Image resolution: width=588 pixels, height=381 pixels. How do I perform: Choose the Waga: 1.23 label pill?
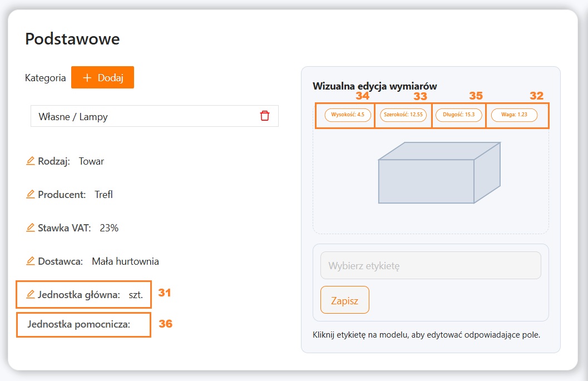click(x=514, y=115)
